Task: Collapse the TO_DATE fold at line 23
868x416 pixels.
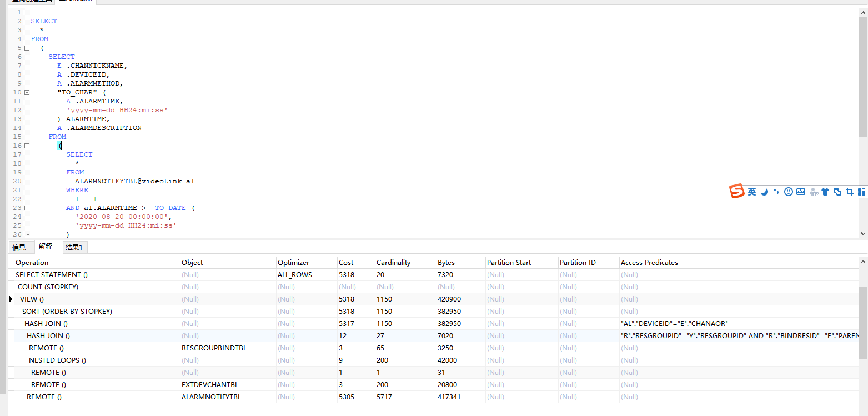Action: pos(27,208)
